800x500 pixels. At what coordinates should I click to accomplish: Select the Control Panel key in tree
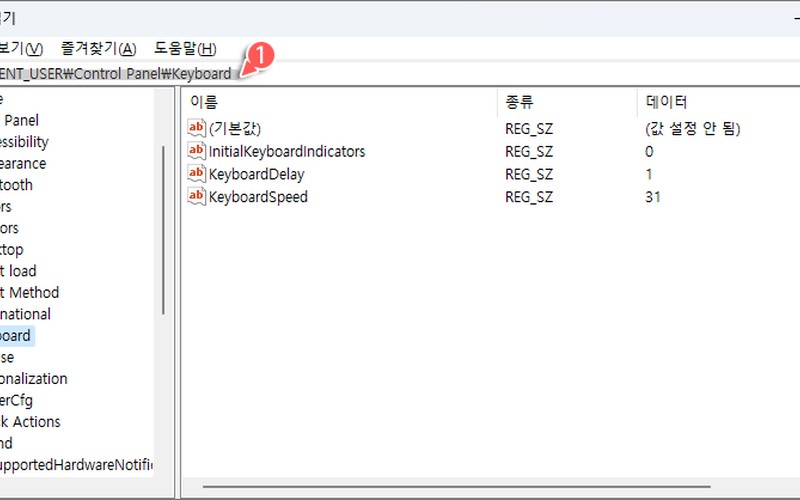(x=19, y=120)
